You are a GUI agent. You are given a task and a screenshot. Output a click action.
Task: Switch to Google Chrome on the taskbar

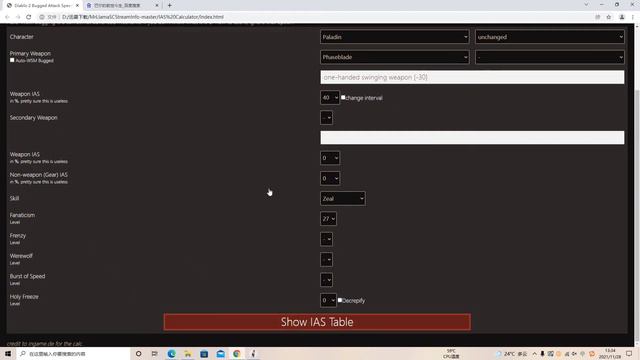(237, 353)
